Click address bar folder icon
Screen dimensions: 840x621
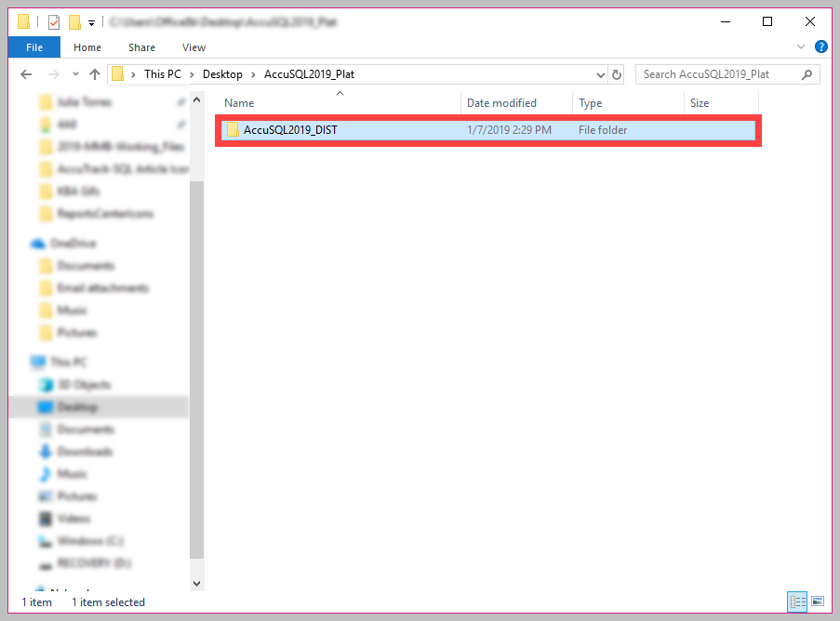point(118,73)
